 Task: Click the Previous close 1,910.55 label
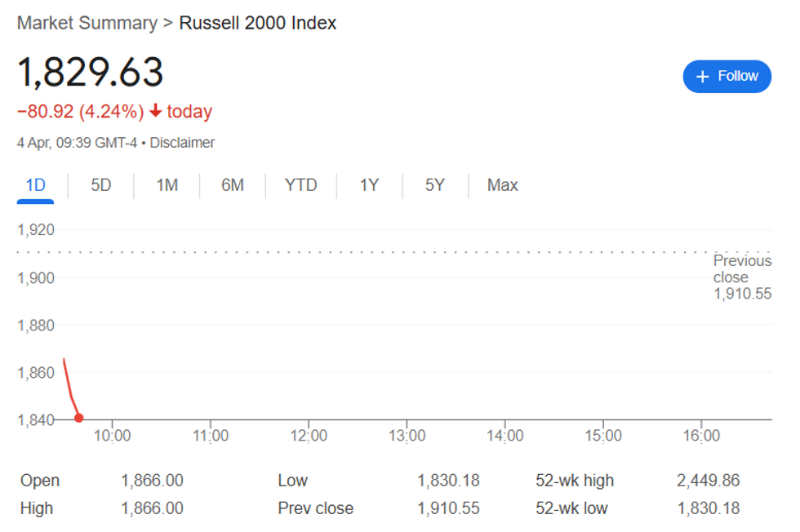pyautogui.click(x=742, y=277)
